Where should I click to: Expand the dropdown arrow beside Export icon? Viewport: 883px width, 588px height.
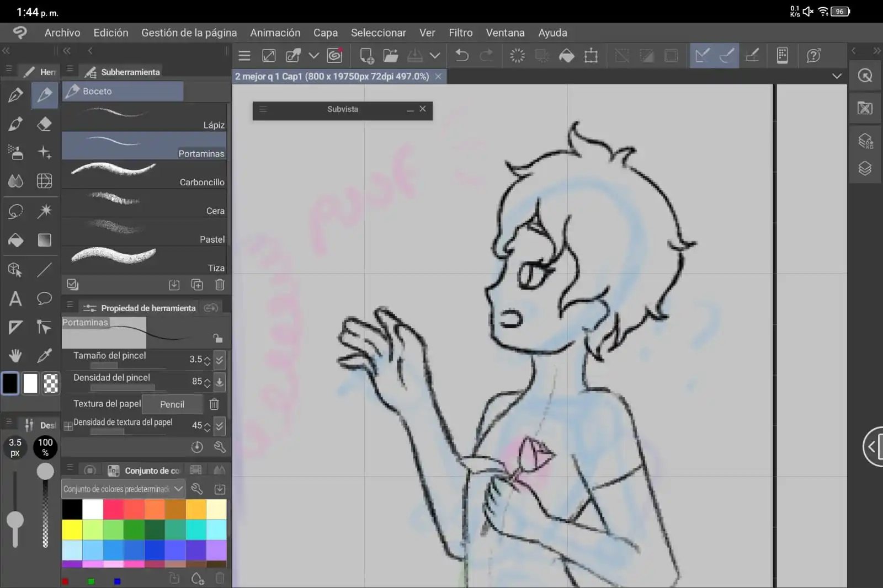(x=313, y=56)
